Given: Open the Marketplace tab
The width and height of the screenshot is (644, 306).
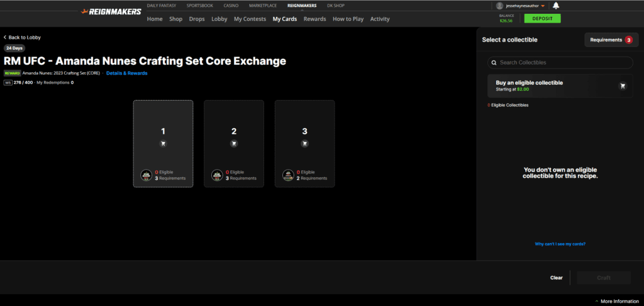Looking at the screenshot, I should 262,6.
